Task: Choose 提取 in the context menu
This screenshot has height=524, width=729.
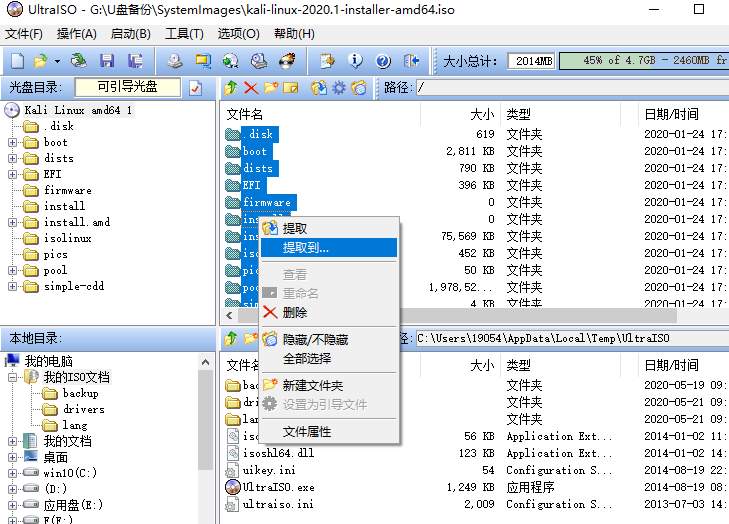Action: coord(329,228)
